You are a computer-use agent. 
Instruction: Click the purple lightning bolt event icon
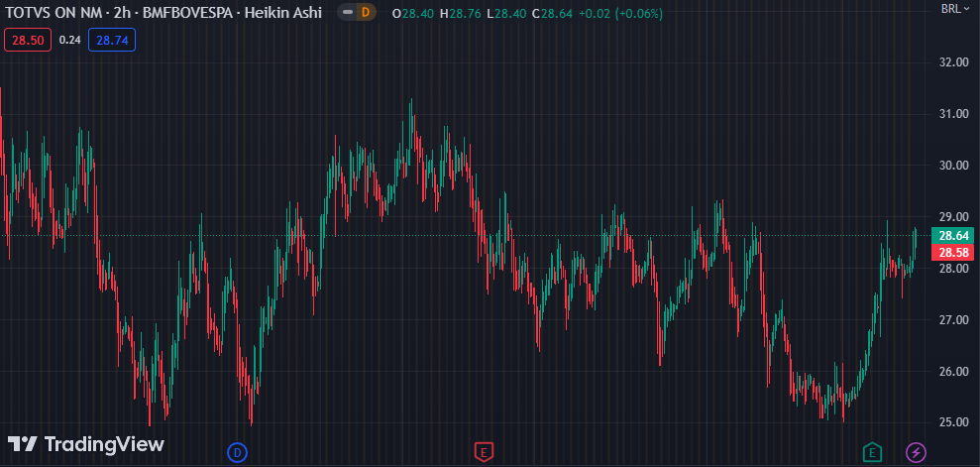(x=917, y=451)
